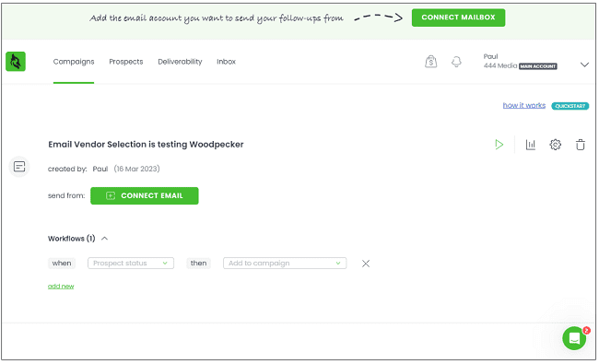Viewport: 599px width, 364px height.
Task: Click the Connect Mailbox button
Action: pos(458,18)
